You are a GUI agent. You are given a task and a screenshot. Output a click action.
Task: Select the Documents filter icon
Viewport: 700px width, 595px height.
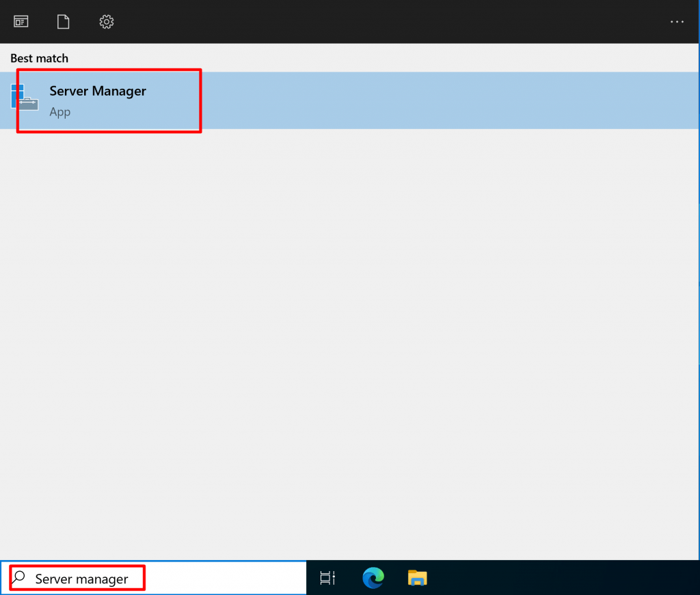coord(63,22)
